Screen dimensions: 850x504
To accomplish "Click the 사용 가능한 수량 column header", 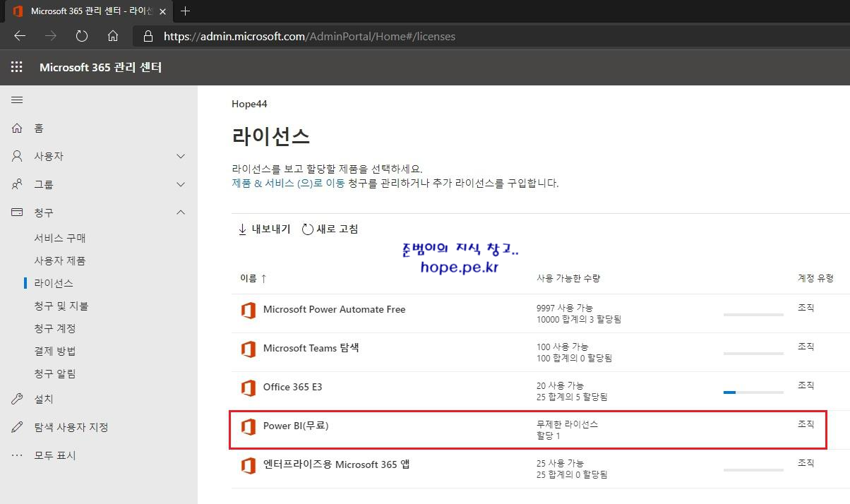I will click(568, 279).
